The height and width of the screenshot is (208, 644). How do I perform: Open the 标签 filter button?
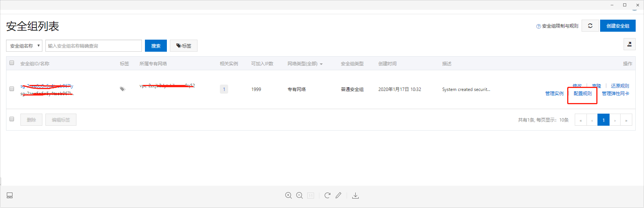tap(184, 46)
